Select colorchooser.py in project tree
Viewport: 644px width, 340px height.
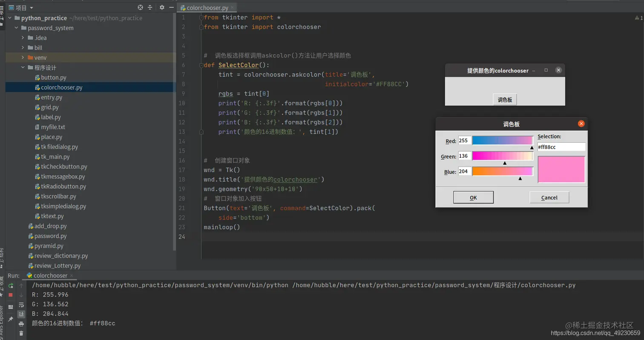coord(58,87)
